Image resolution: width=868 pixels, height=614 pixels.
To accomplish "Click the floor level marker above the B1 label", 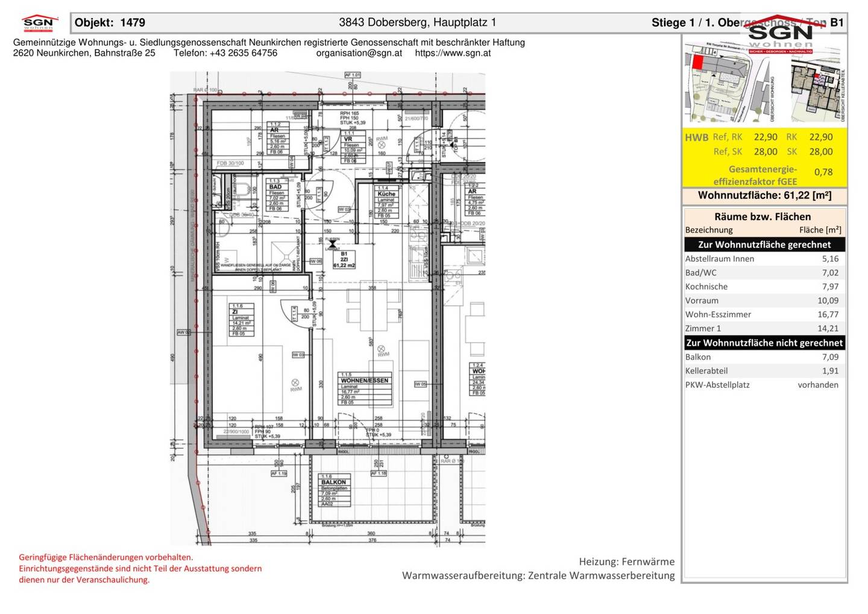I will click(332, 244).
